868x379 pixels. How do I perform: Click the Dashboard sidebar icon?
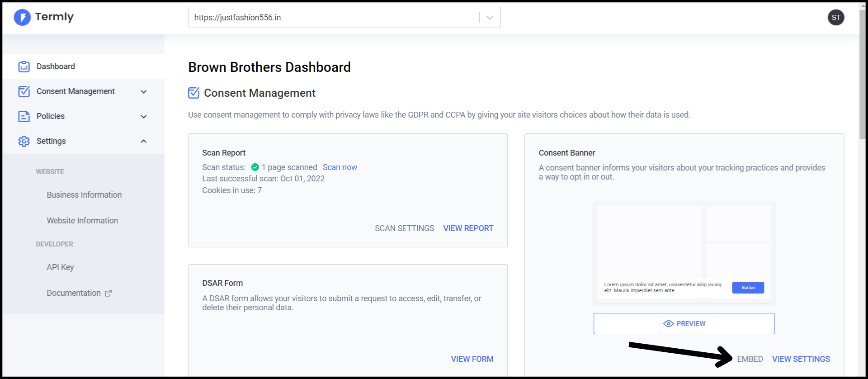(x=24, y=66)
